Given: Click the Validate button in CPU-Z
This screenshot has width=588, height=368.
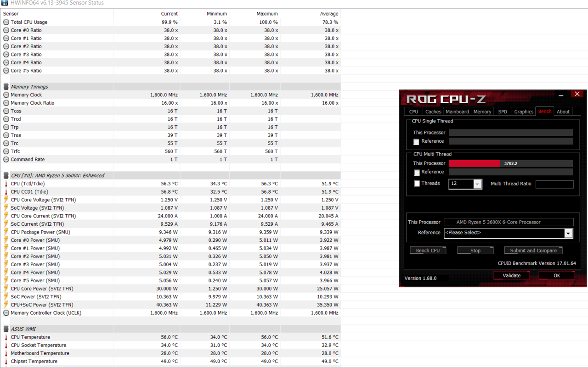Looking at the screenshot, I should pyautogui.click(x=511, y=275).
